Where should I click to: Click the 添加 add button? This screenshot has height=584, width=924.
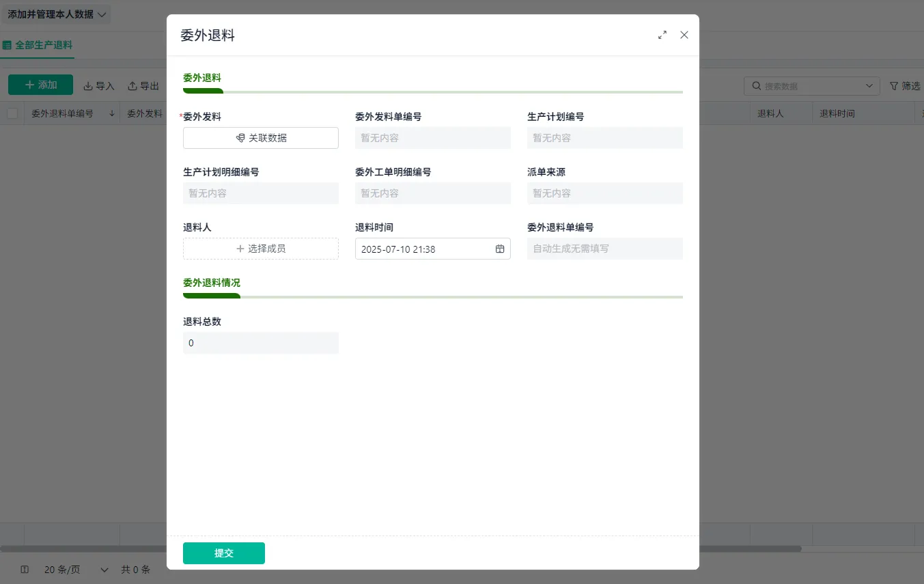40,85
